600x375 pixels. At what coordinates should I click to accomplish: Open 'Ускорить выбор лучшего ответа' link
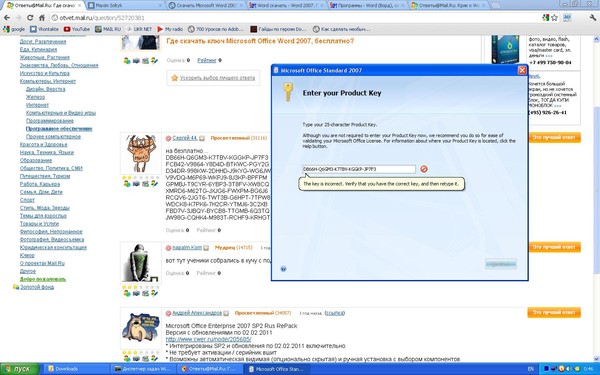pyautogui.click(x=217, y=78)
